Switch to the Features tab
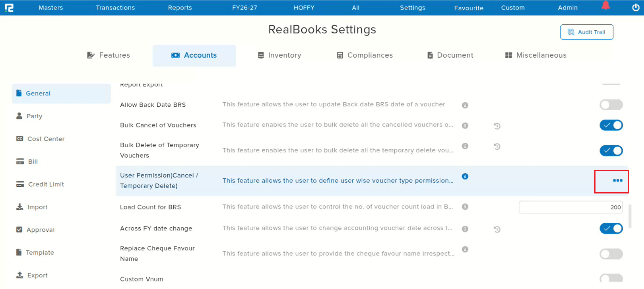644x289 pixels. coord(109,55)
